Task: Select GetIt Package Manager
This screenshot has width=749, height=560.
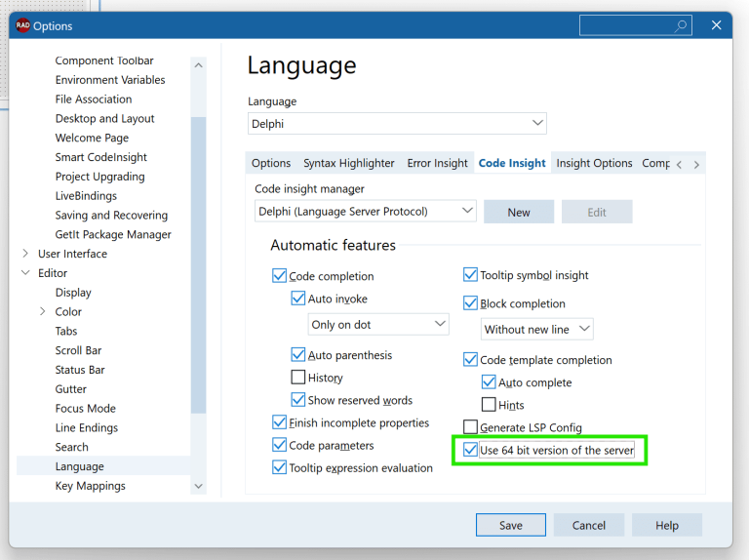Action: (113, 234)
